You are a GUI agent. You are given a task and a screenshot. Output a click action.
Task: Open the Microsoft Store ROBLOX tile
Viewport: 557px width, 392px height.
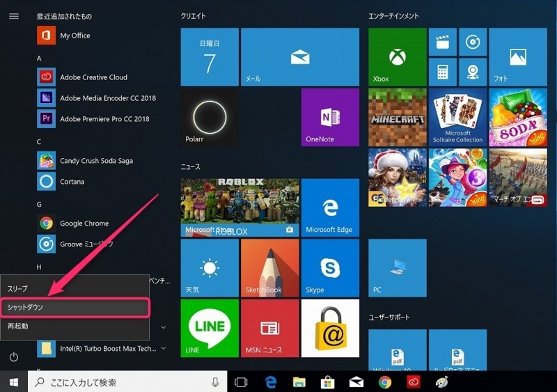(x=240, y=207)
